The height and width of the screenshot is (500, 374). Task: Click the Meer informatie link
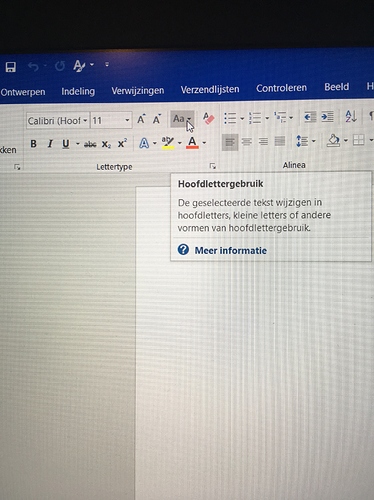pos(231,250)
